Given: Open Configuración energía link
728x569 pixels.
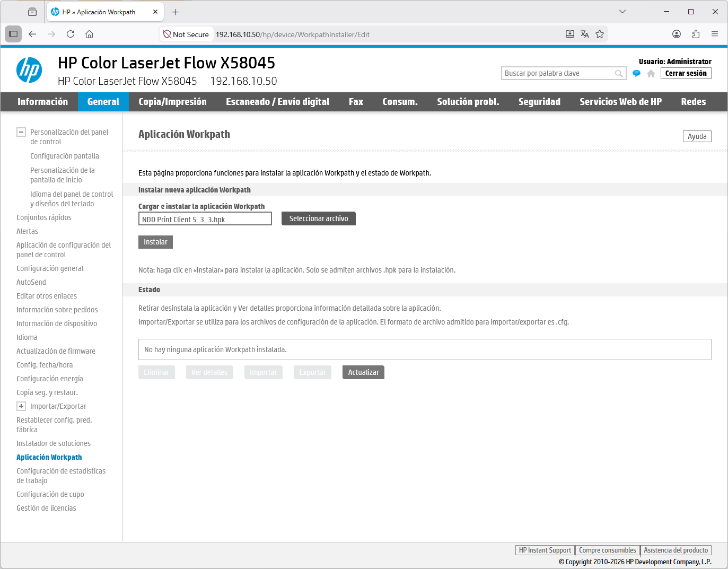Looking at the screenshot, I should [50, 379].
